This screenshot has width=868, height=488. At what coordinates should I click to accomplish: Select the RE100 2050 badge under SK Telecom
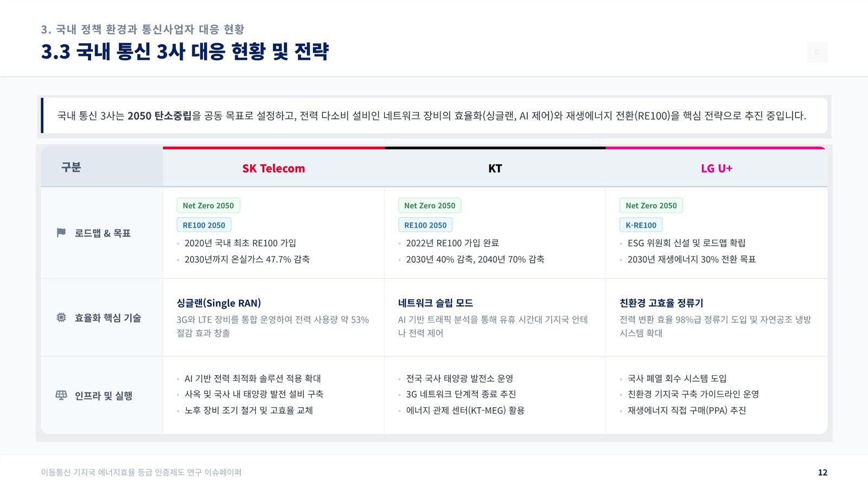(204, 225)
